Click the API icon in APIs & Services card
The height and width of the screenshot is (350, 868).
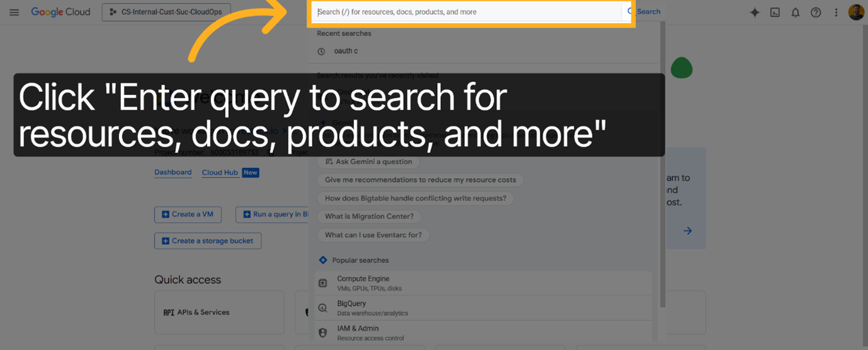[x=169, y=312]
